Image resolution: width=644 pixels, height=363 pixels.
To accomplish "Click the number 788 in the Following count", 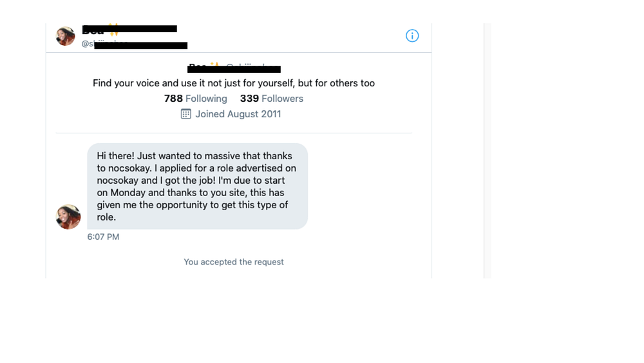I will point(173,99).
